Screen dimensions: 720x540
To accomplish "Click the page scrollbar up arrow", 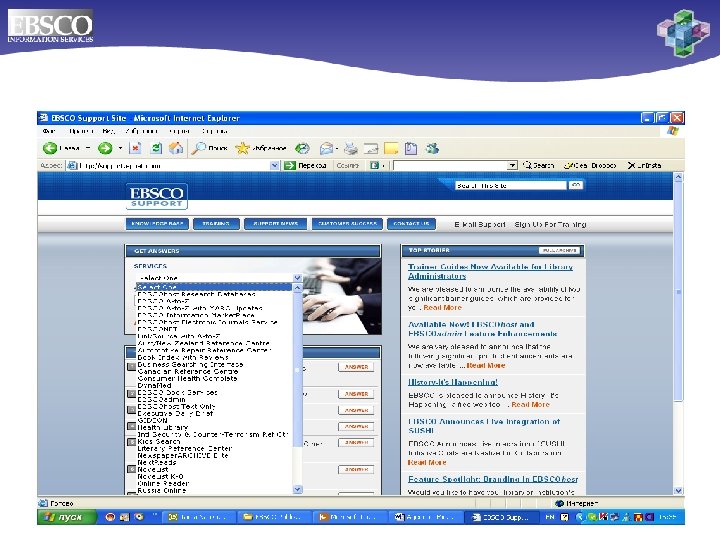I will click(x=678, y=177).
